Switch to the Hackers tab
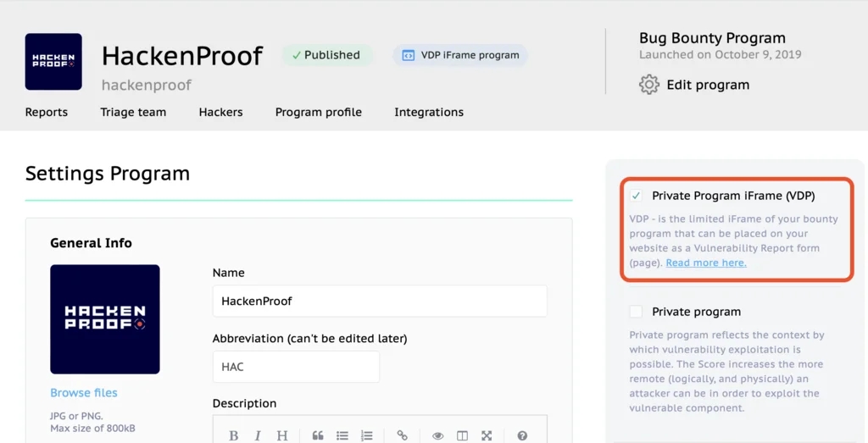The height and width of the screenshot is (443, 868). (221, 113)
